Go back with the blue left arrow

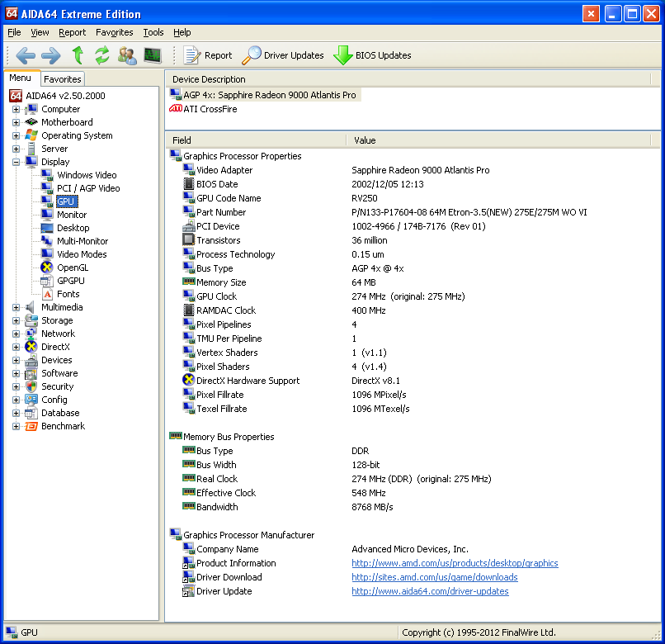26,55
